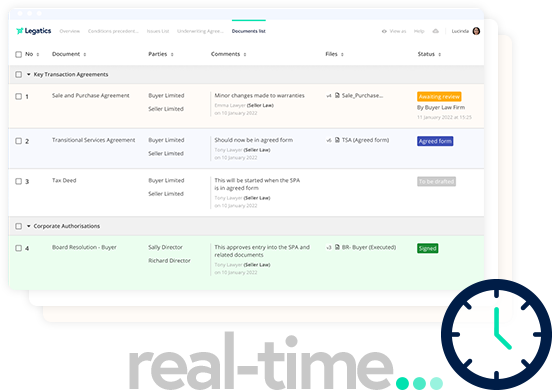Select the Documents list tab
The width and height of the screenshot is (552, 390).
click(249, 31)
